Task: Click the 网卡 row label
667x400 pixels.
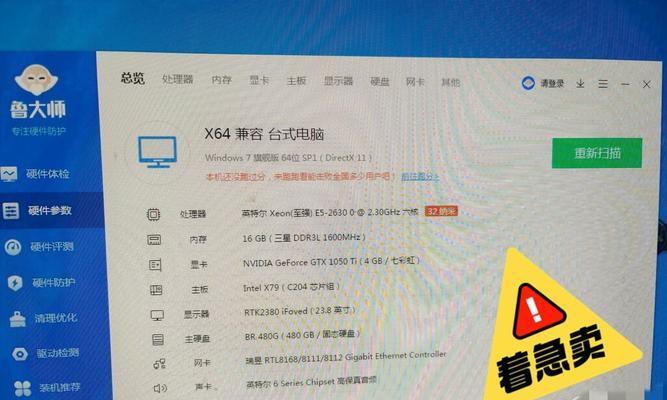Action: click(x=202, y=363)
